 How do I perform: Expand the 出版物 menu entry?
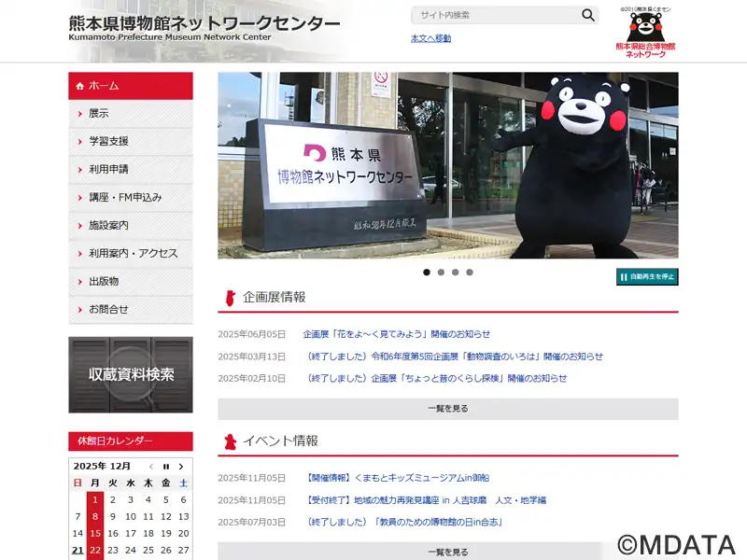[131, 282]
